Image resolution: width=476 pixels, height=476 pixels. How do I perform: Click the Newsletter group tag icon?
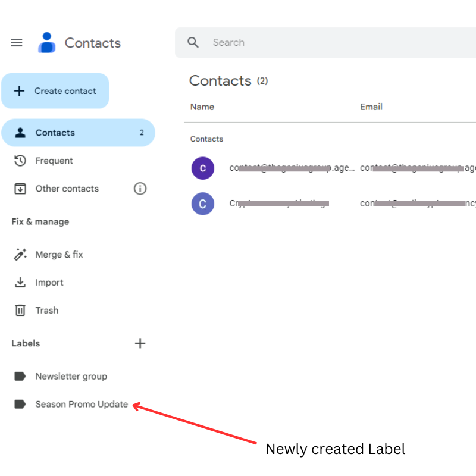(20, 377)
